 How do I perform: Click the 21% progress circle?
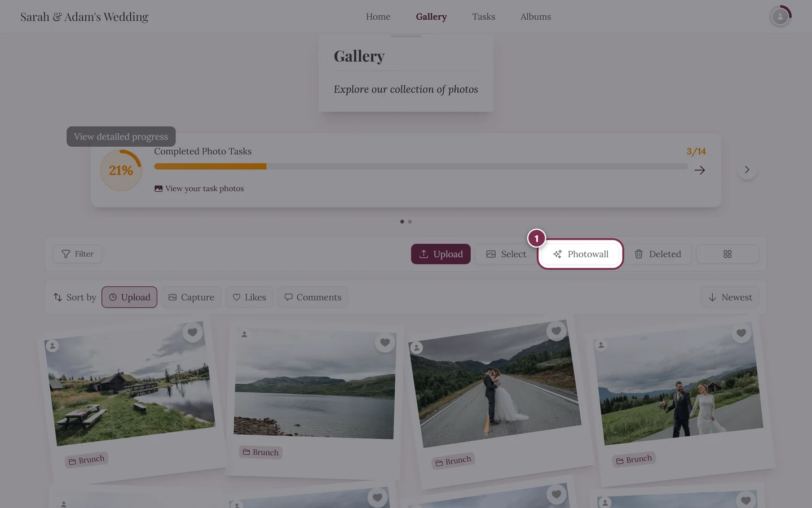(121, 170)
